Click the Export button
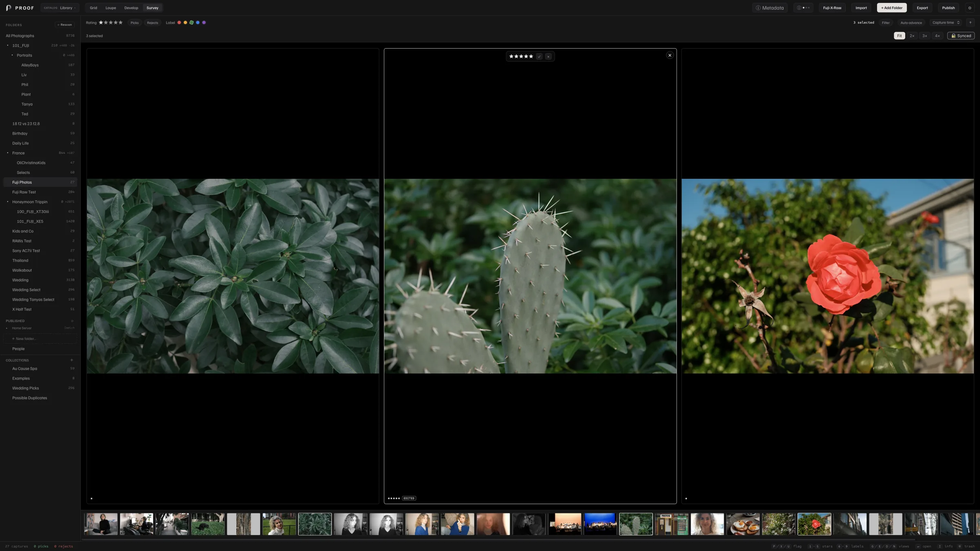The image size is (980, 551). click(922, 8)
